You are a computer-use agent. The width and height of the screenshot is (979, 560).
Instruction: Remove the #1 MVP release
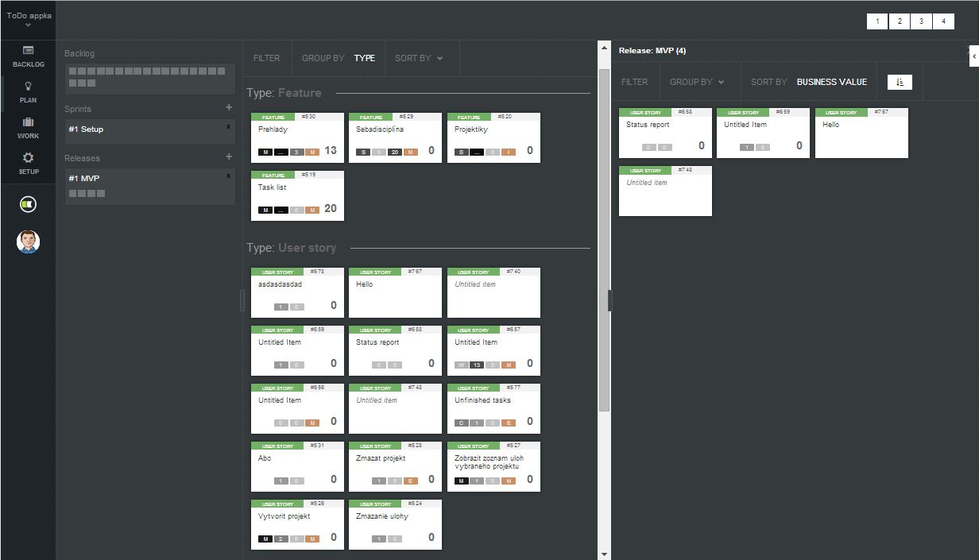coord(229,176)
